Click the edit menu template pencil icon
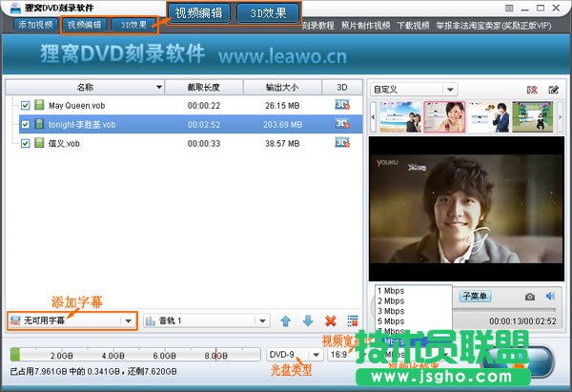Screen dimensions: 572x392 (554, 90)
